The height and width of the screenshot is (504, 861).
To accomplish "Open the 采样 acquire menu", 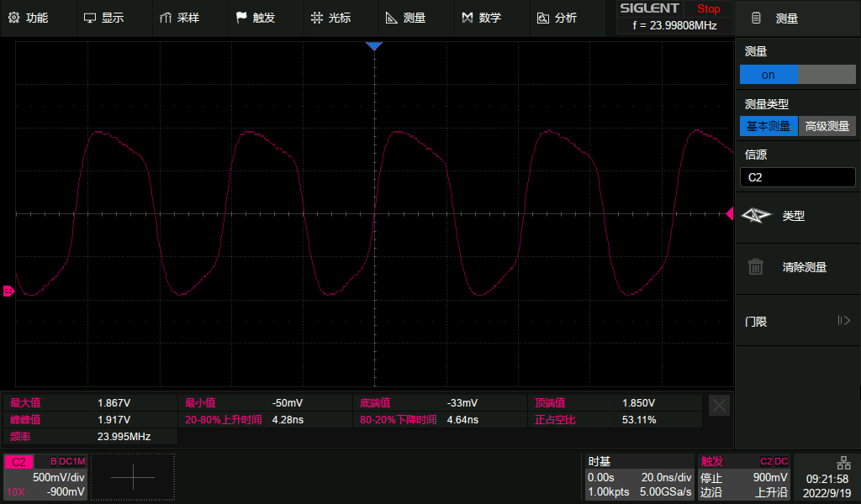I will 166,18.
